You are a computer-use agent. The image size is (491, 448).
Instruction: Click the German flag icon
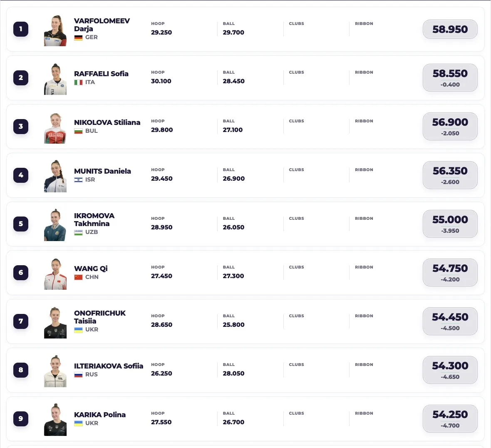tap(78, 37)
